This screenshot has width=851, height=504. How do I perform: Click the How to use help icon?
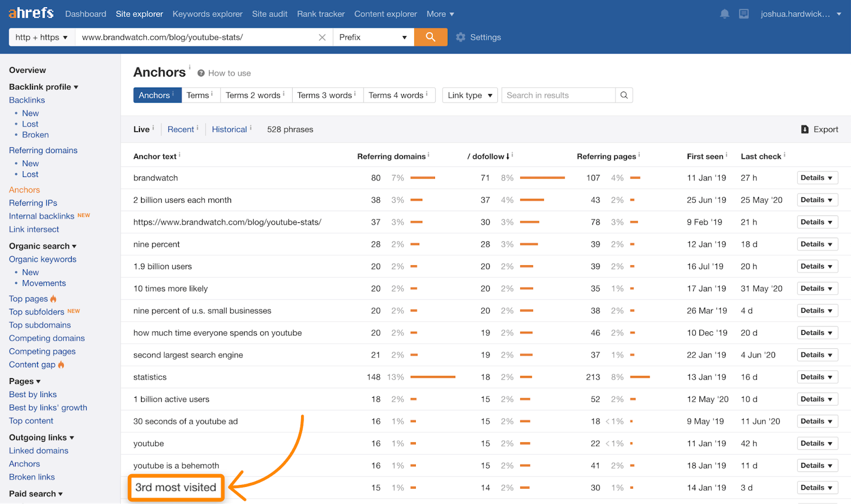click(201, 73)
